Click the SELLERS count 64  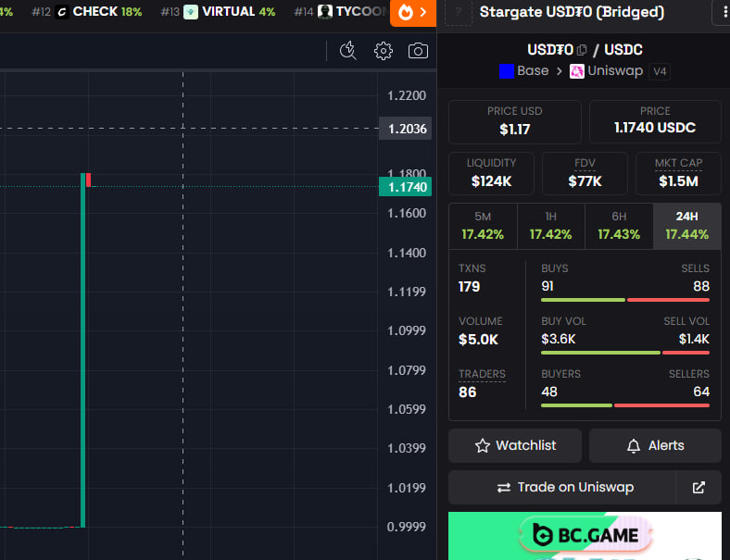point(701,392)
